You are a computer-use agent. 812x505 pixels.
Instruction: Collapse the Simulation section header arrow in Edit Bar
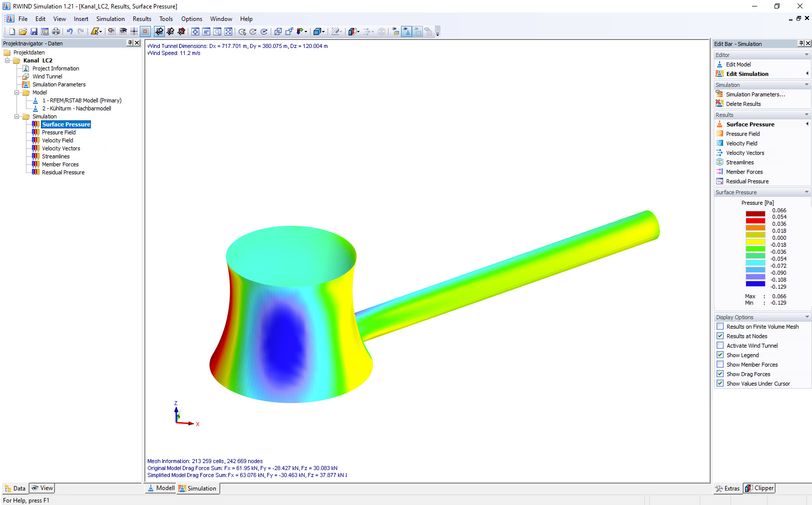807,85
